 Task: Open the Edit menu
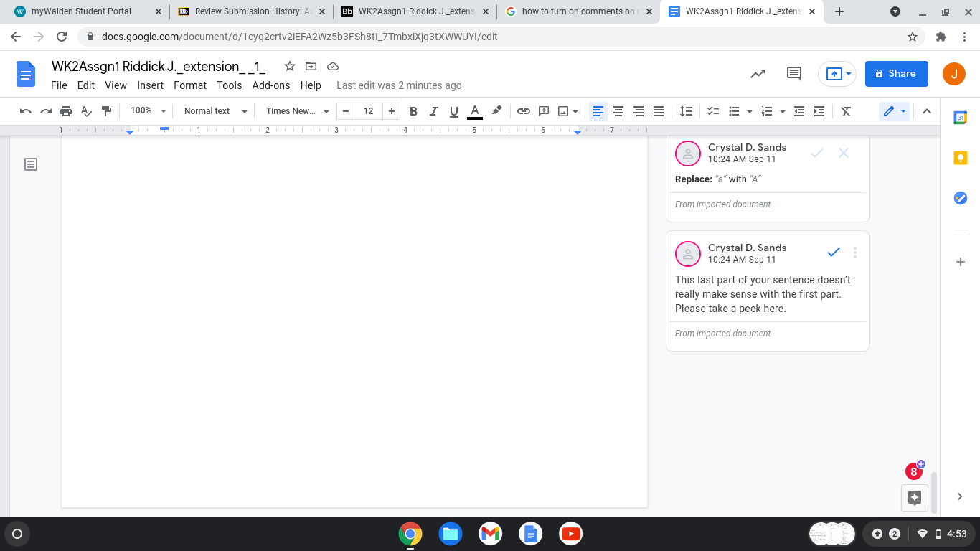click(86, 85)
